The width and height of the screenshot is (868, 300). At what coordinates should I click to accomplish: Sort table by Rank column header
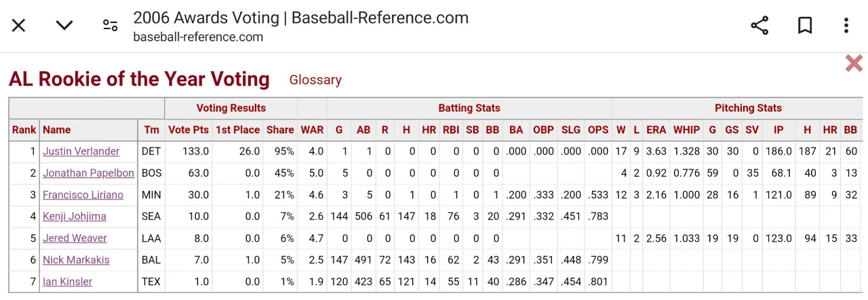point(24,129)
